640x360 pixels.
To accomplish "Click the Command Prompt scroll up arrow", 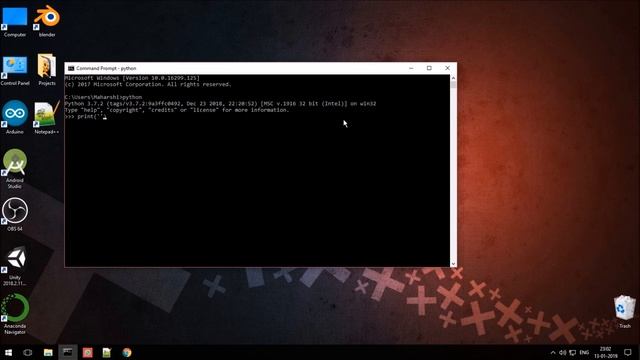I will click(x=453, y=78).
